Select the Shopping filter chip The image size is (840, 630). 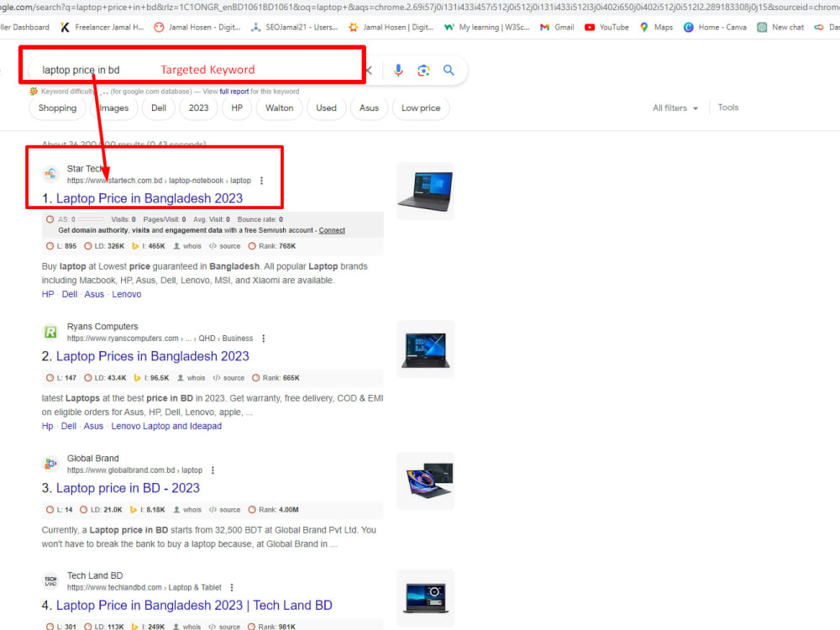coord(57,108)
